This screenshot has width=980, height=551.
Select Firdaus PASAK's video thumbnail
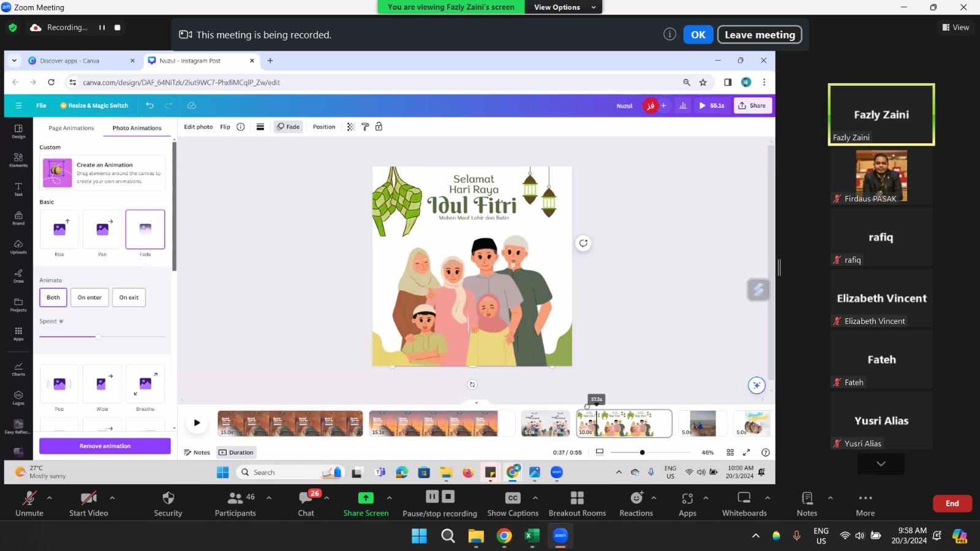(881, 176)
